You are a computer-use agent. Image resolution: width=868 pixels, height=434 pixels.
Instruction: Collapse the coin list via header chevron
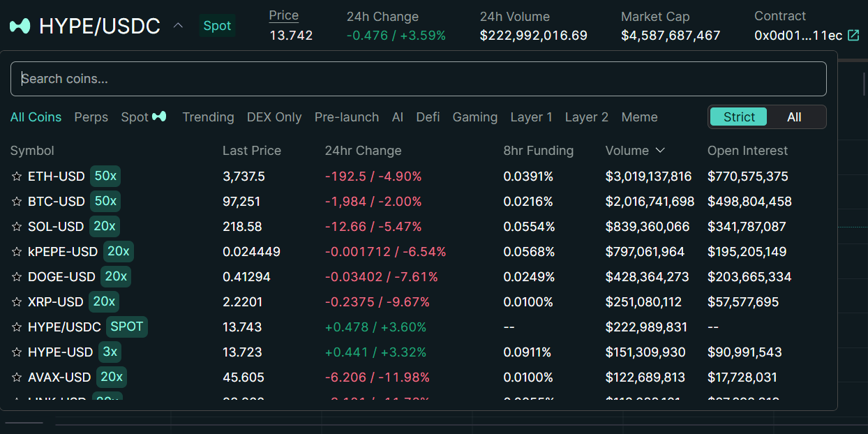(178, 24)
